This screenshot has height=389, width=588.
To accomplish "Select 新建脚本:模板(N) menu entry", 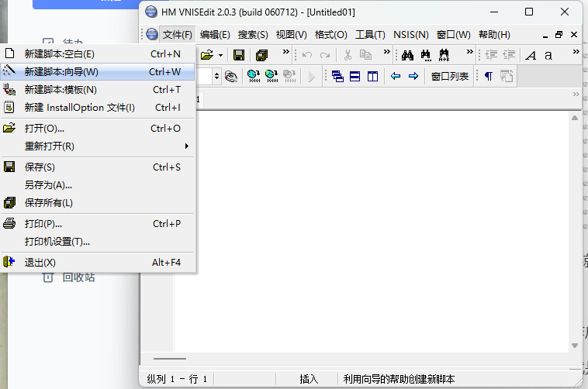I will coord(98,90).
